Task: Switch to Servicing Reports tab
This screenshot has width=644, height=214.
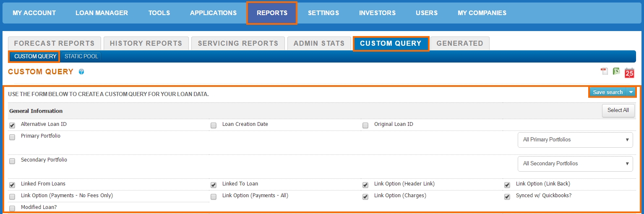Action: click(x=238, y=43)
